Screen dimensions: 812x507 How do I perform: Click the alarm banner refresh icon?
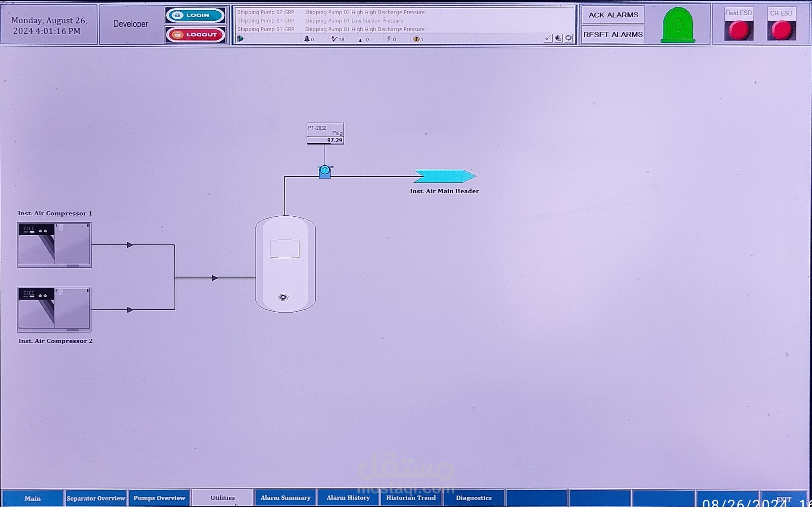[568, 38]
